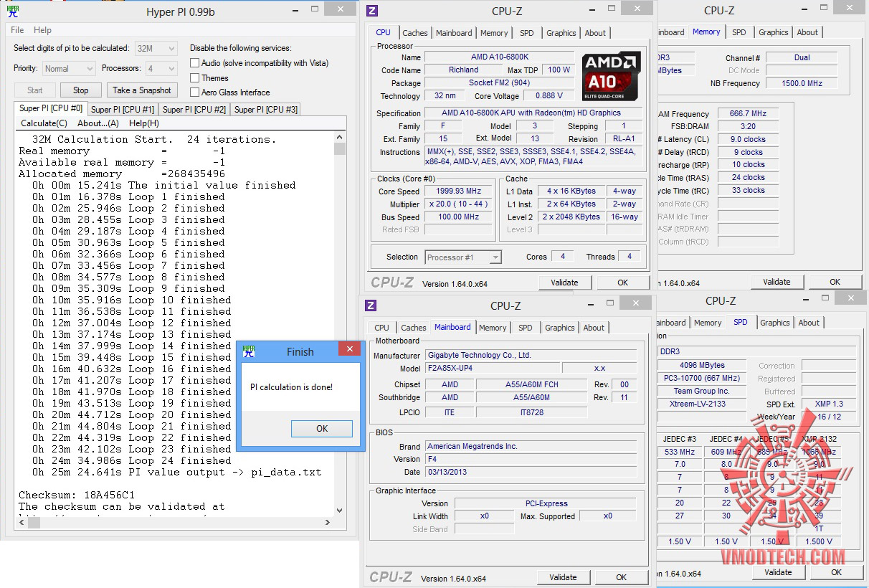
Task: Click the Core Speed 1999.93 MHz field
Action: pyautogui.click(x=459, y=191)
